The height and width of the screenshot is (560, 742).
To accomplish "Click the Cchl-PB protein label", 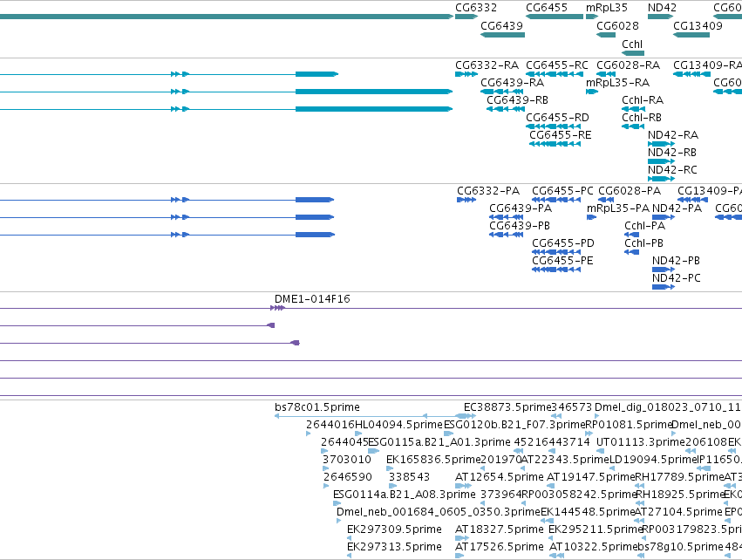I will 644,243.
